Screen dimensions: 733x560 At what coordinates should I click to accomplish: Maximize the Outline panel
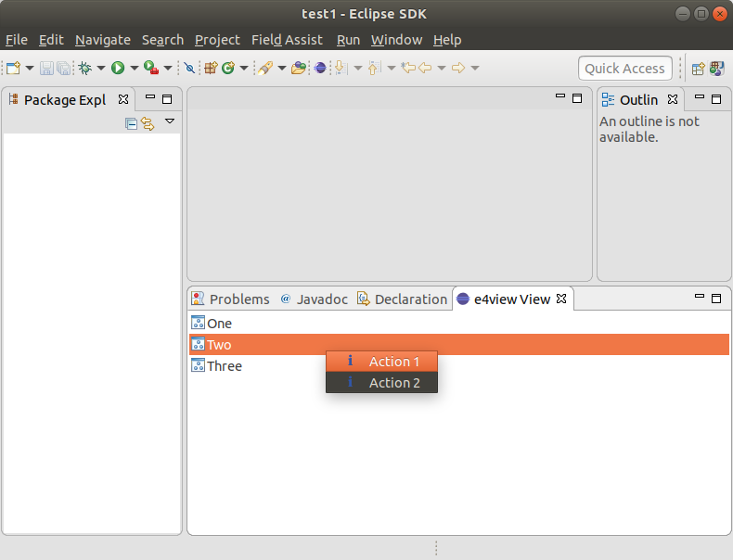point(716,99)
